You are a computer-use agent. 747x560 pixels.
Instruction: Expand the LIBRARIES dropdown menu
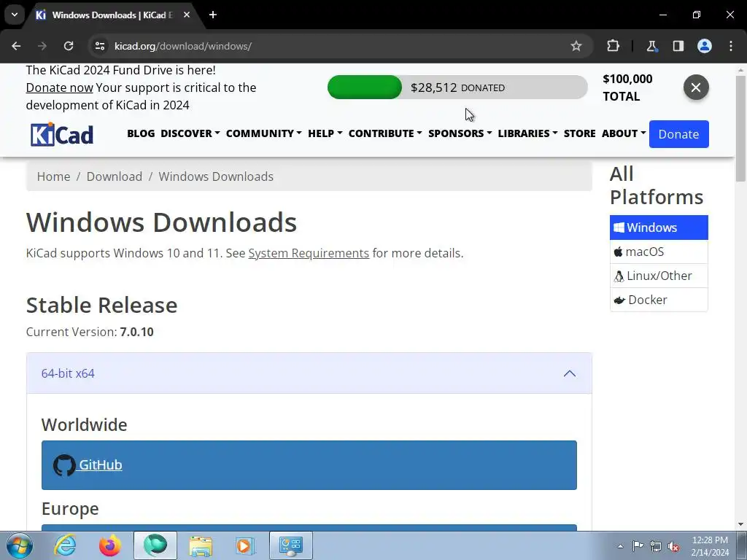click(527, 133)
